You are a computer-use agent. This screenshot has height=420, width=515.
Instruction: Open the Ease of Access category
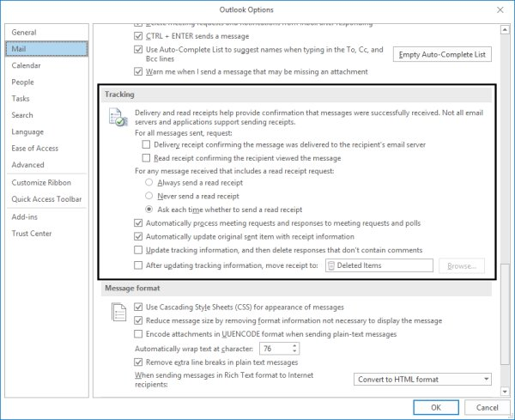(46, 149)
